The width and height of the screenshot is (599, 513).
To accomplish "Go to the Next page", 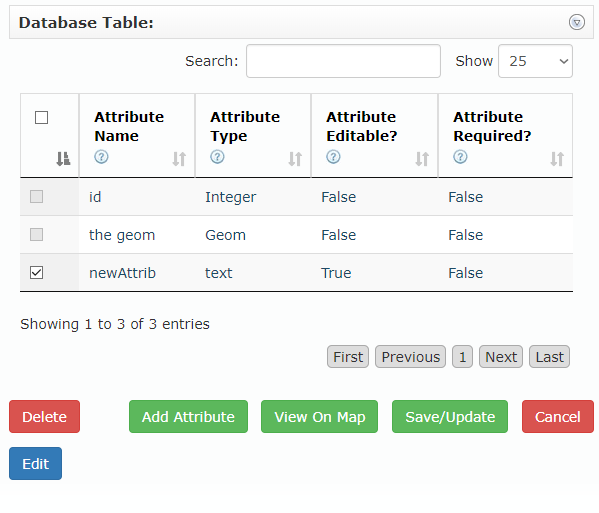I will pyautogui.click(x=501, y=357).
